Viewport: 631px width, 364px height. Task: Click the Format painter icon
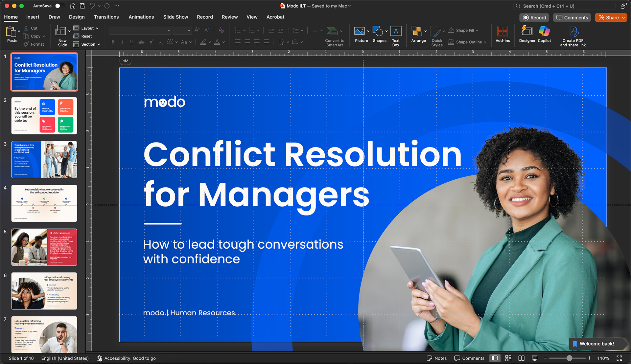pos(26,44)
